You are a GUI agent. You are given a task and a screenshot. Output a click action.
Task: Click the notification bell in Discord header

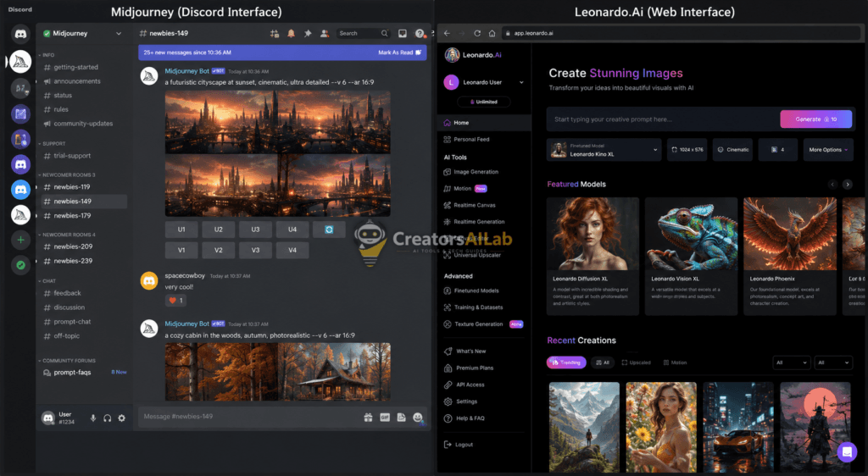pos(292,34)
